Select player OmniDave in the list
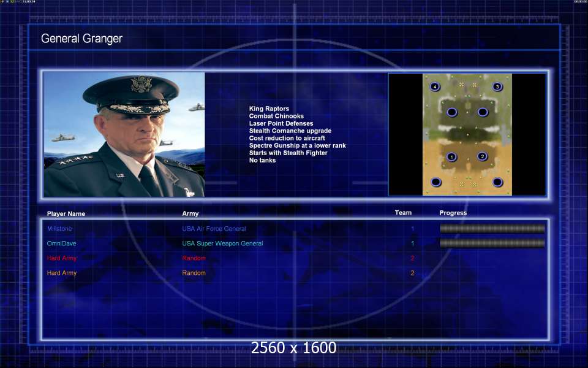The image size is (588, 368). tap(61, 243)
